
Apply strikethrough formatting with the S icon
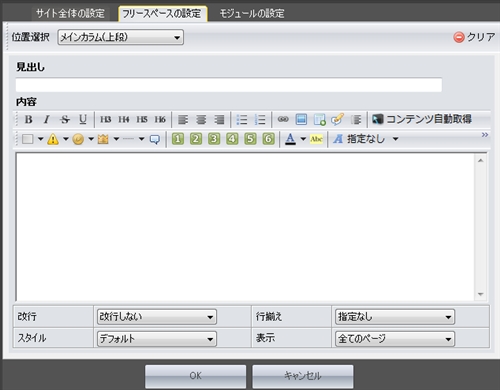(65, 119)
